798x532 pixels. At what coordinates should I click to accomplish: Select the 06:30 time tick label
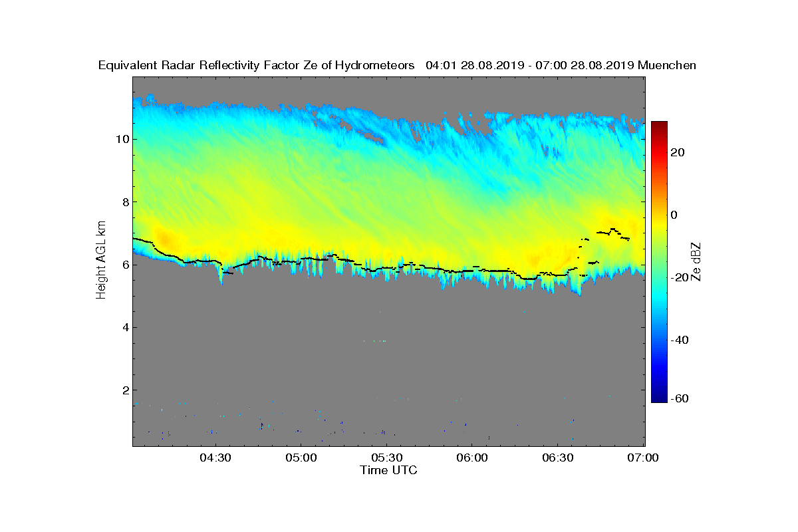(558, 458)
